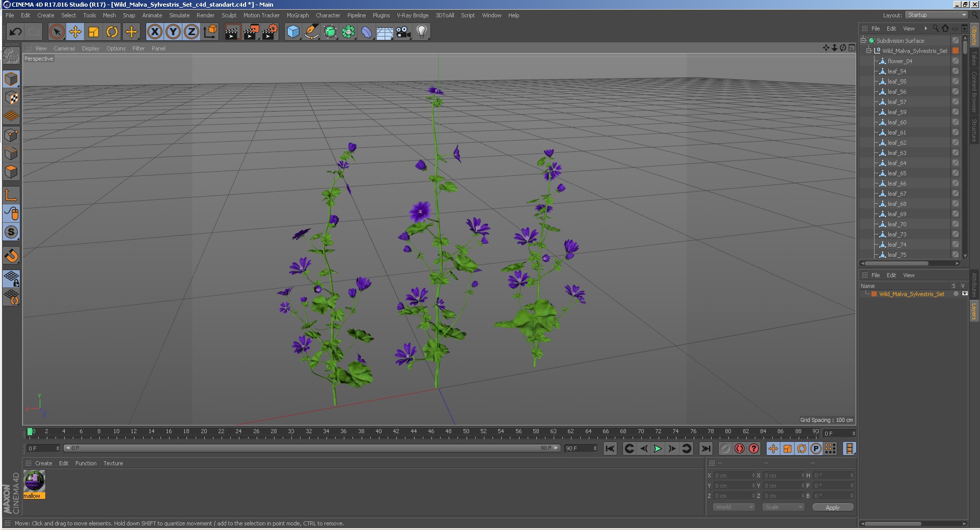Open the MoGraph menu

click(x=297, y=15)
